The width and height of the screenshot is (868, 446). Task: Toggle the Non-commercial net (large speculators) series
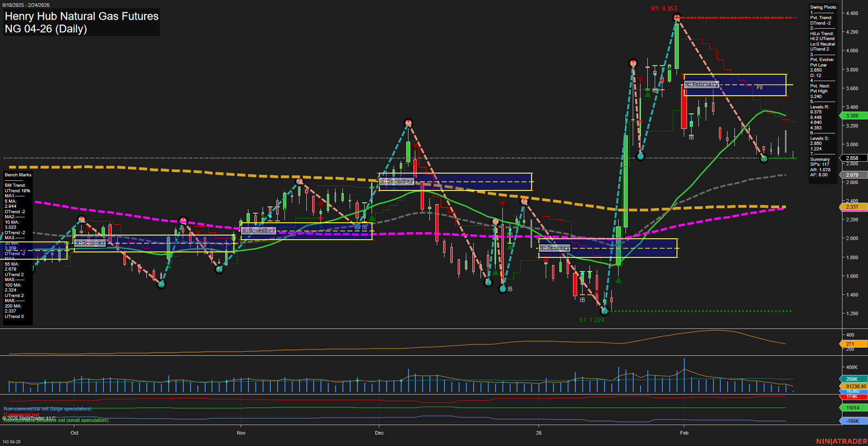(x=48, y=409)
